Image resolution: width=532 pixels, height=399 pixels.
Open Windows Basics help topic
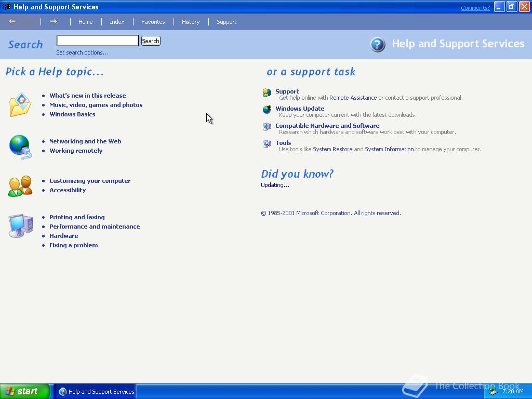(x=72, y=114)
